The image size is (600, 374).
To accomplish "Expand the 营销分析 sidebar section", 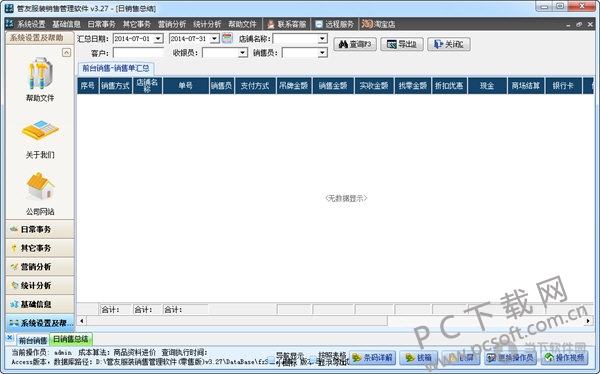I will 40,267.
